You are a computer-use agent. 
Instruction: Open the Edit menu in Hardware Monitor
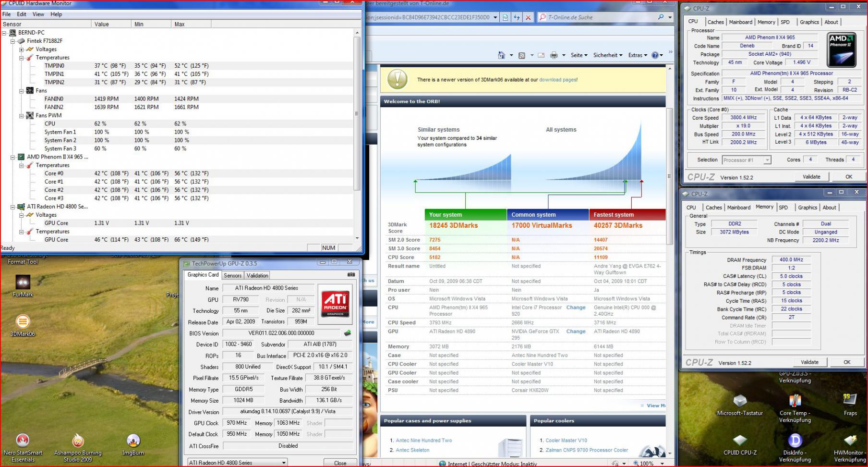[x=22, y=14]
